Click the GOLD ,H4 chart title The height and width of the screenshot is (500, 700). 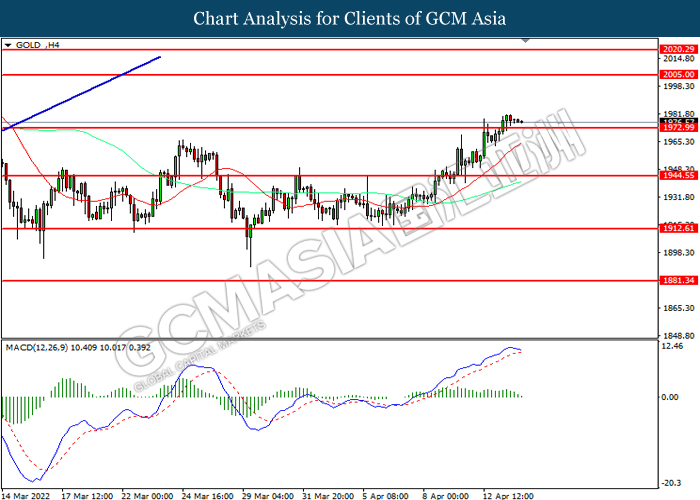(x=38, y=45)
